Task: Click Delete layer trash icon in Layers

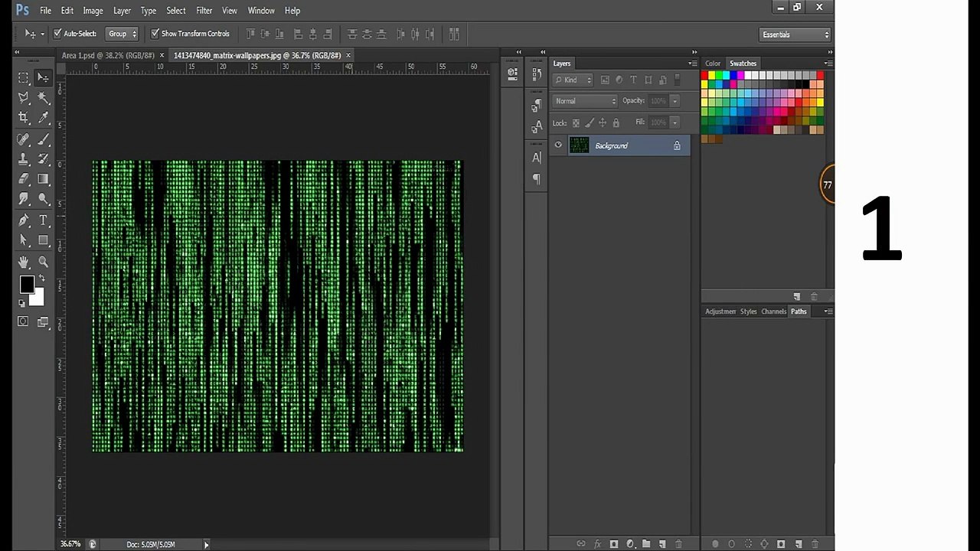Action: [x=678, y=544]
